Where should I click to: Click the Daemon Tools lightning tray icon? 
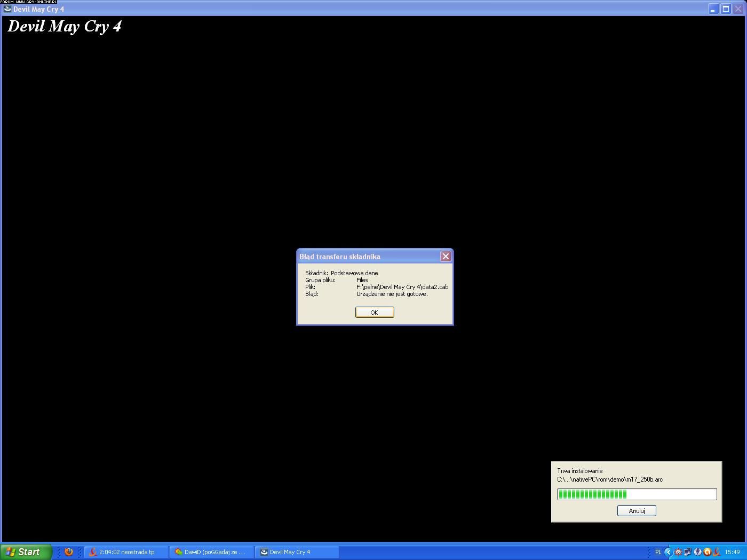point(697,552)
